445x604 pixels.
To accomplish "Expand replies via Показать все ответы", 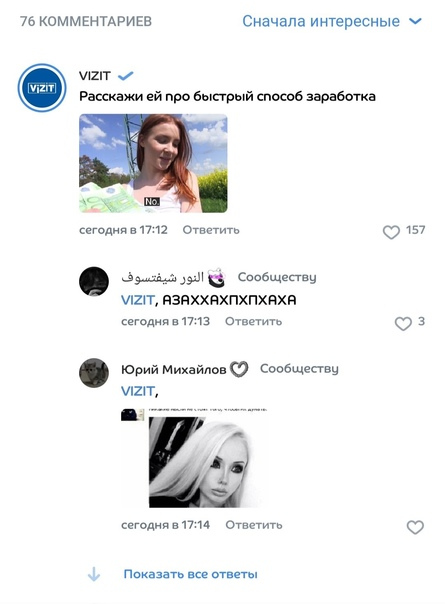I will tap(190, 574).
